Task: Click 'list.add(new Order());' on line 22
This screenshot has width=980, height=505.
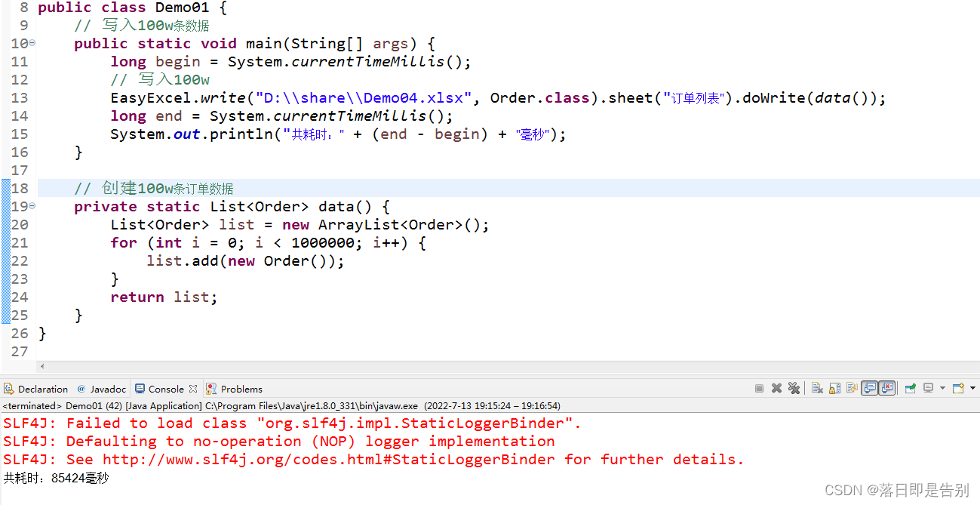Action: point(245,260)
